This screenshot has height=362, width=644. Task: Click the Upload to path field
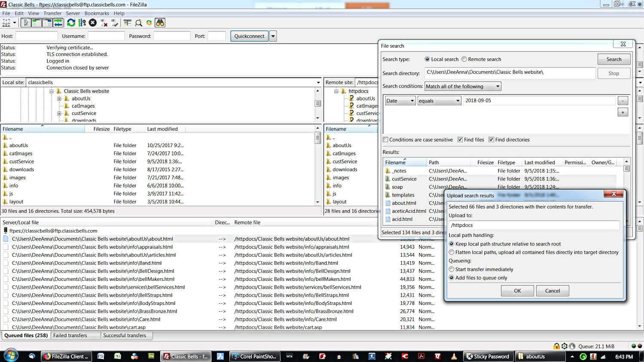click(534, 225)
